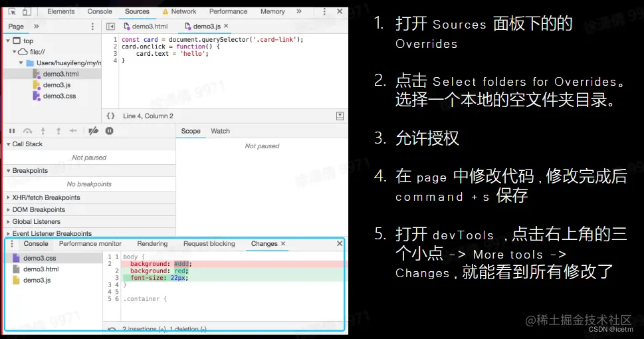Expand XHR/fetch Breakpoints section
This screenshot has height=339, width=644.
(8, 197)
